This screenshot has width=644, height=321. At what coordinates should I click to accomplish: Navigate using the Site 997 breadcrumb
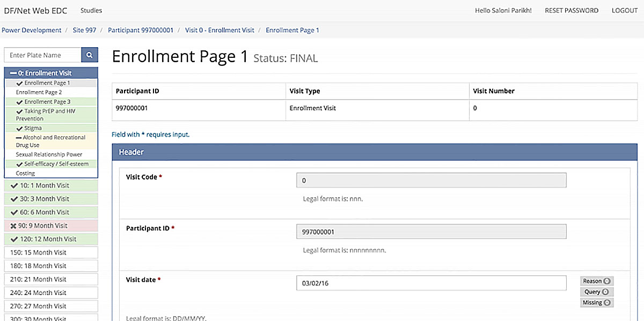point(84,30)
